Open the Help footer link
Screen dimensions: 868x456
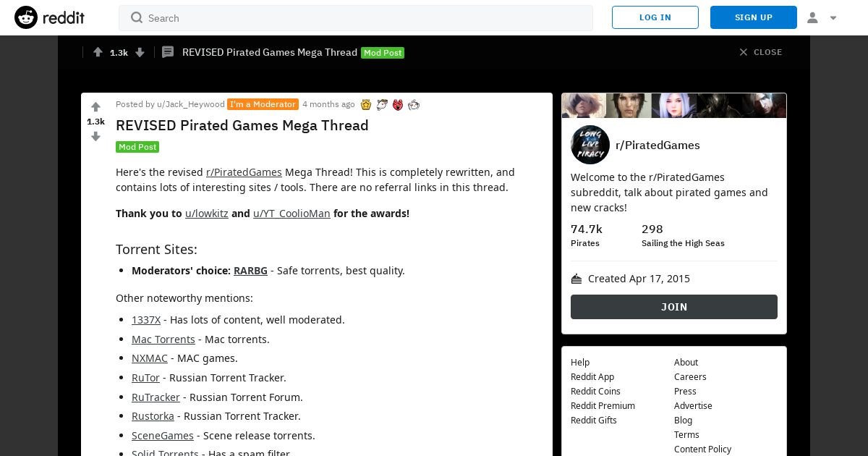pos(580,363)
